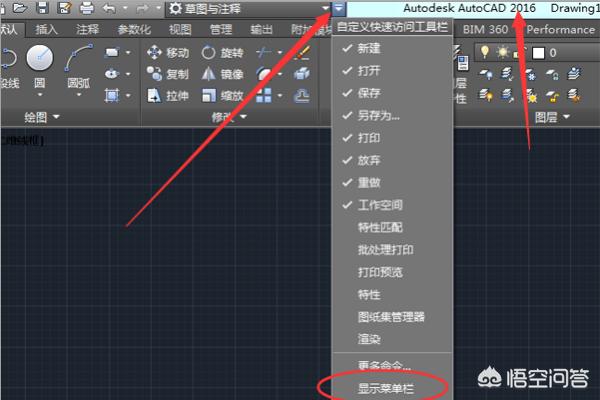This screenshot has height=400, width=600.
Task: Click the array tool icon
Action: tap(264, 95)
